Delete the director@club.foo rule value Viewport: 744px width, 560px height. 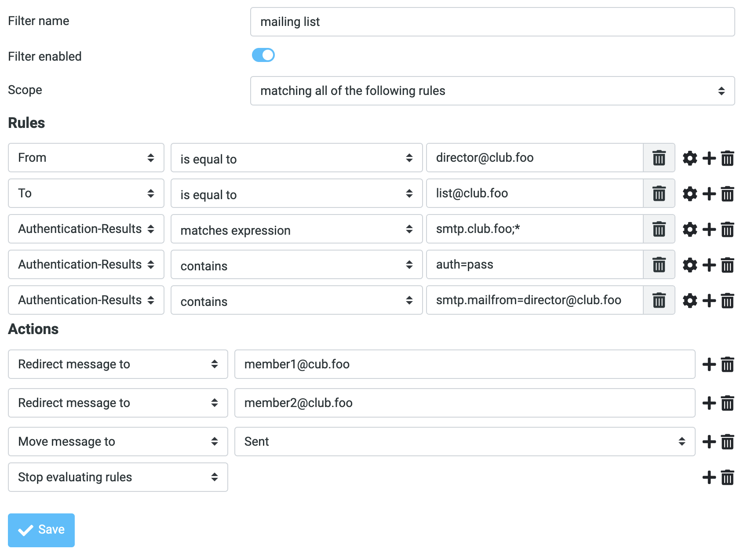658,158
